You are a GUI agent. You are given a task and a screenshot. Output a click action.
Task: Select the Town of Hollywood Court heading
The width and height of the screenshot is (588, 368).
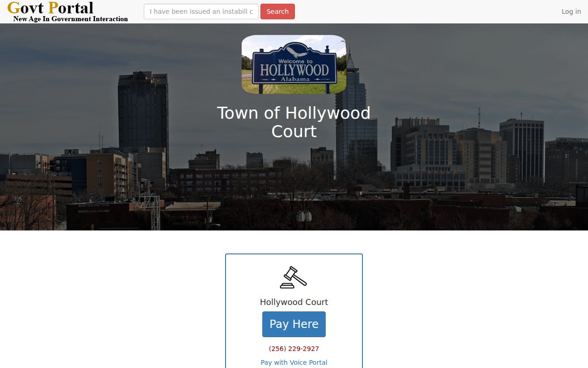pos(294,122)
